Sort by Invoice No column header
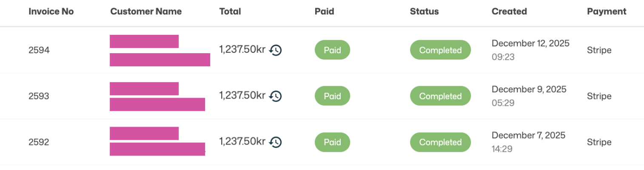Viewport: 644px width, 170px height. [51, 11]
